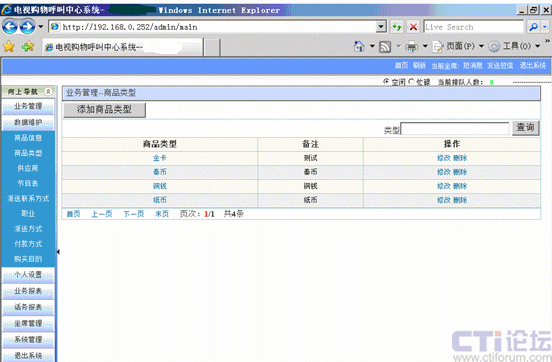Collapse the sidebar navigation header chevron
The image size is (552, 362).
pos(48,92)
